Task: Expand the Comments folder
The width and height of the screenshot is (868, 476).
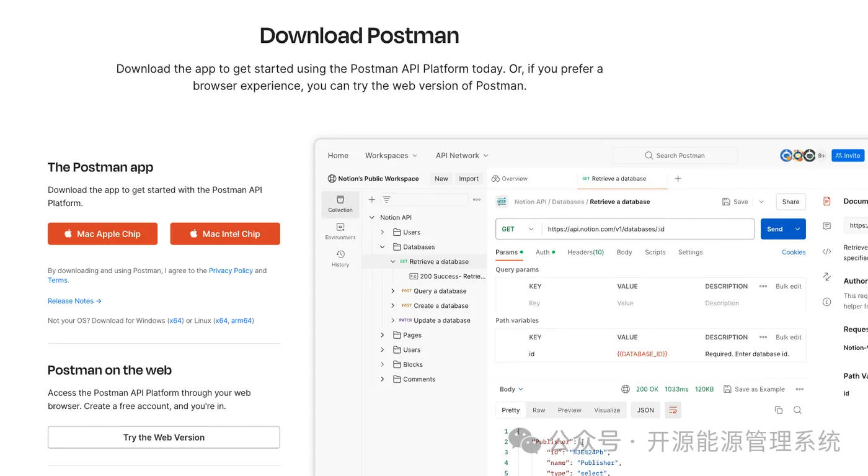Action: click(383, 379)
